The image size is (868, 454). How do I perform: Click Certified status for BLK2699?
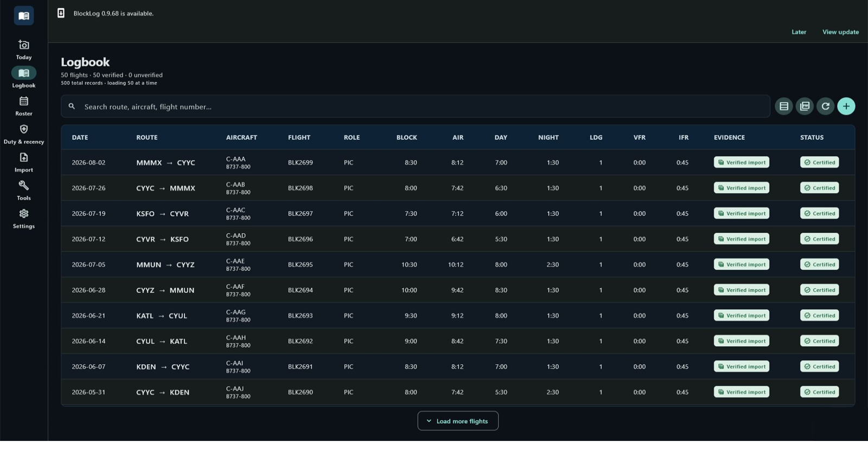click(x=820, y=162)
